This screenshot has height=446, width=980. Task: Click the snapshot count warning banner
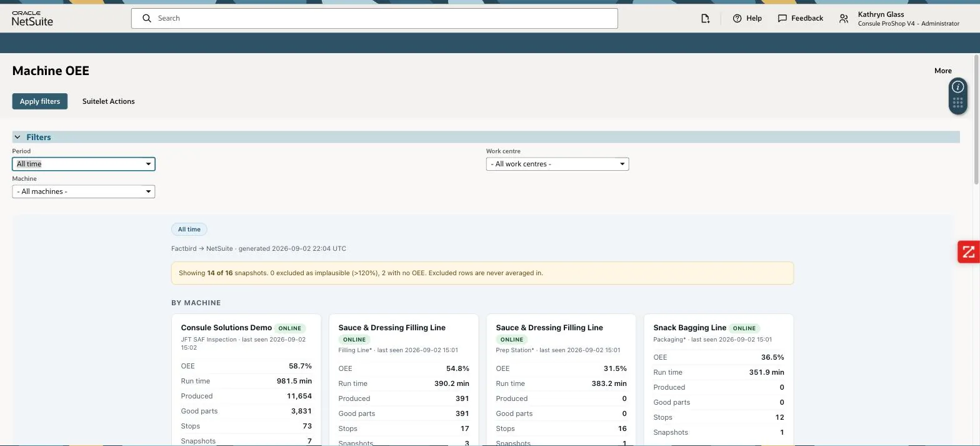(x=482, y=273)
